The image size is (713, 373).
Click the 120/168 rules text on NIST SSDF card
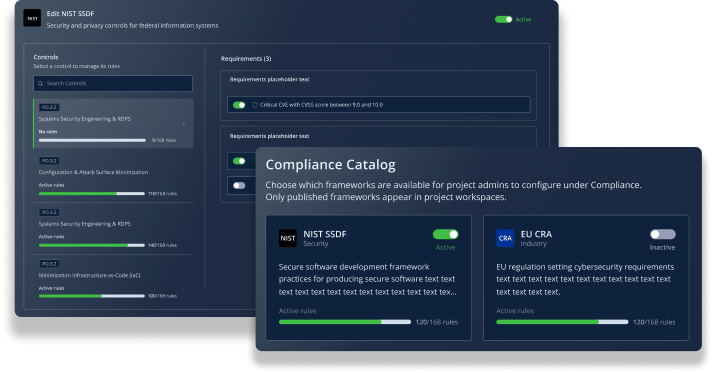437,322
